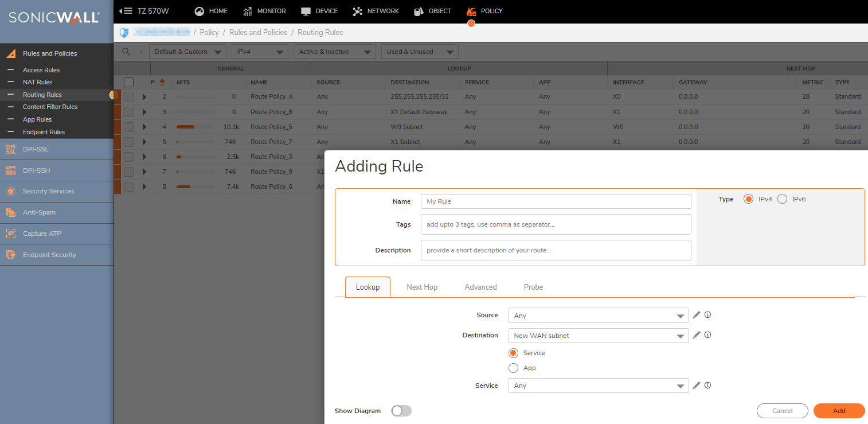
Task: Expand the Route Policy_7 row arrow
Action: click(x=144, y=142)
